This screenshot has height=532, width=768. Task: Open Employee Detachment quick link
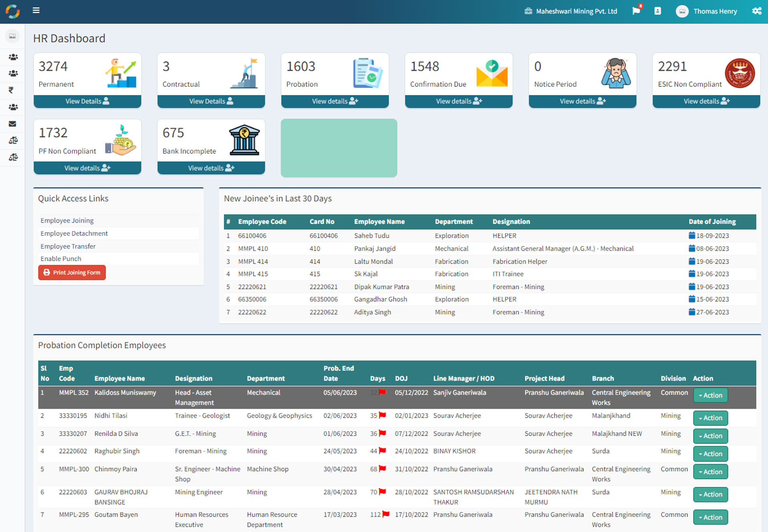click(74, 233)
